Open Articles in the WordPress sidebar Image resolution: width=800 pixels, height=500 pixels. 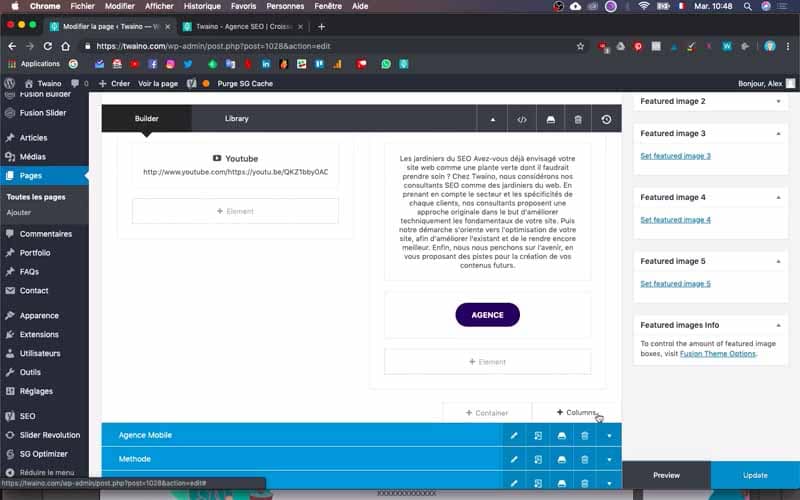(33, 138)
